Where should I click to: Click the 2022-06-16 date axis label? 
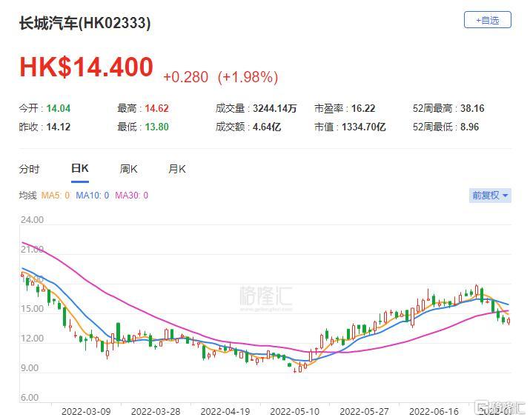434,412
